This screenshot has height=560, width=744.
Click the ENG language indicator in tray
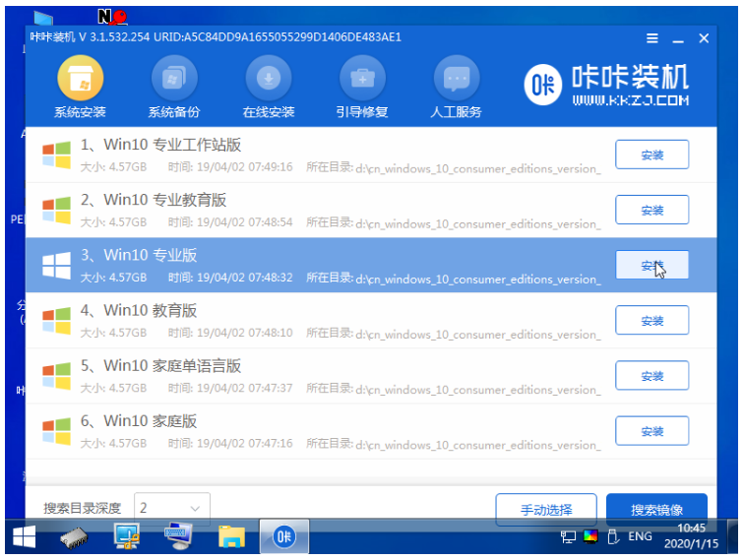pyautogui.click(x=640, y=536)
